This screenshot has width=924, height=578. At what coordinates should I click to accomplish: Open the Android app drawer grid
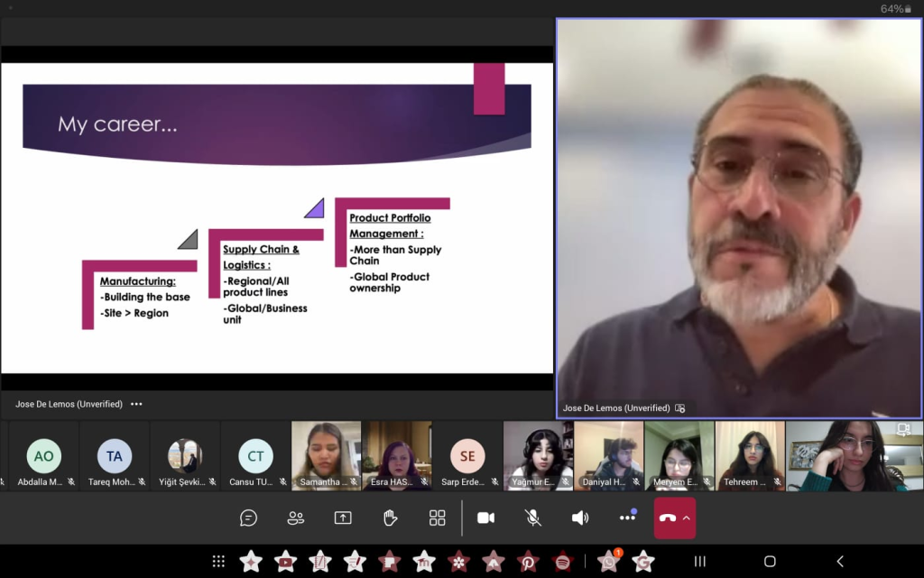tap(218, 562)
